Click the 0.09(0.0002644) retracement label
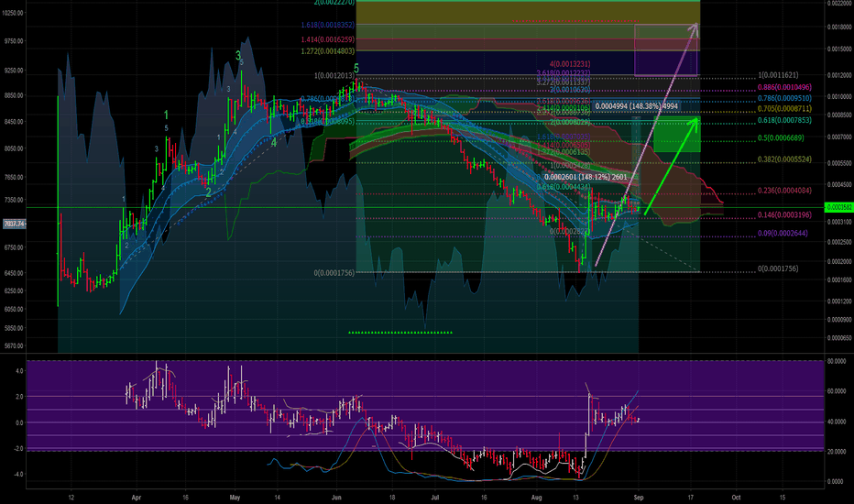 click(x=783, y=233)
